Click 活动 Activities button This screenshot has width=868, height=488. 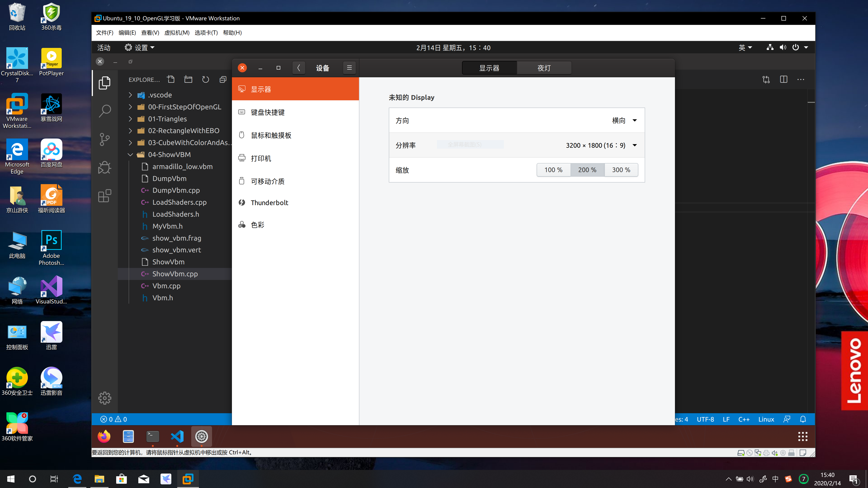(104, 47)
